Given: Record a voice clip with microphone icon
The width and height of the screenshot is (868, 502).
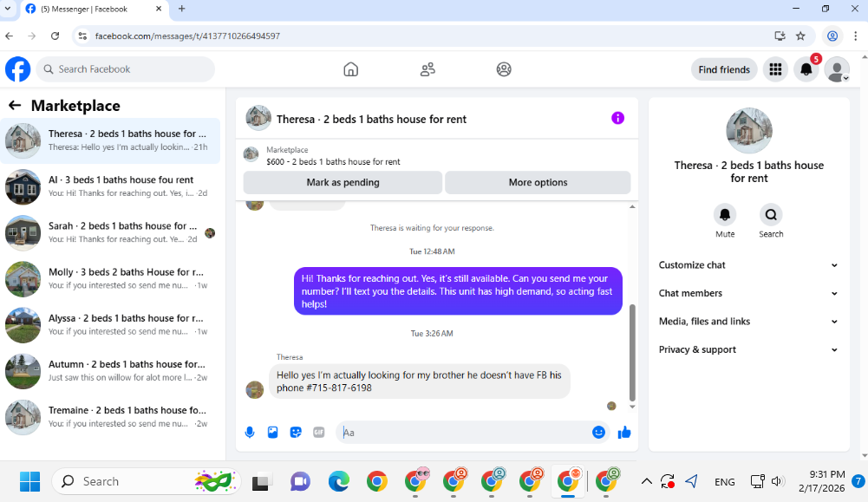Looking at the screenshot, I should tap(250, 433).
